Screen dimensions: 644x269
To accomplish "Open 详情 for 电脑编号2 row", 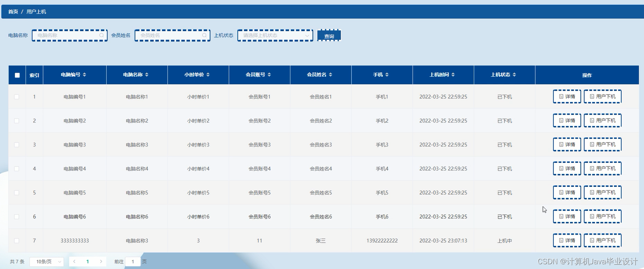I will pos(567,121).
